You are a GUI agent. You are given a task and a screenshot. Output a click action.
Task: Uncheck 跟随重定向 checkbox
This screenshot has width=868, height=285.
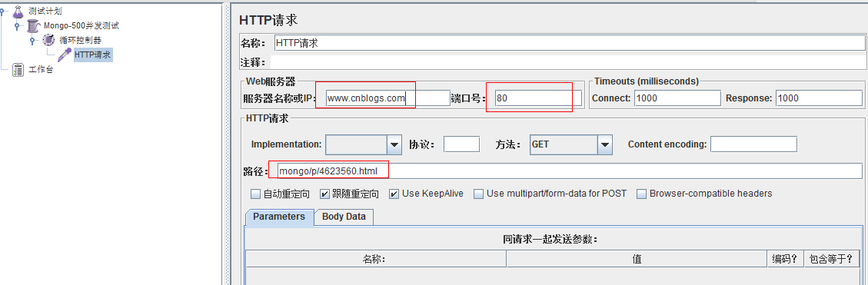[x=324, y=194]
